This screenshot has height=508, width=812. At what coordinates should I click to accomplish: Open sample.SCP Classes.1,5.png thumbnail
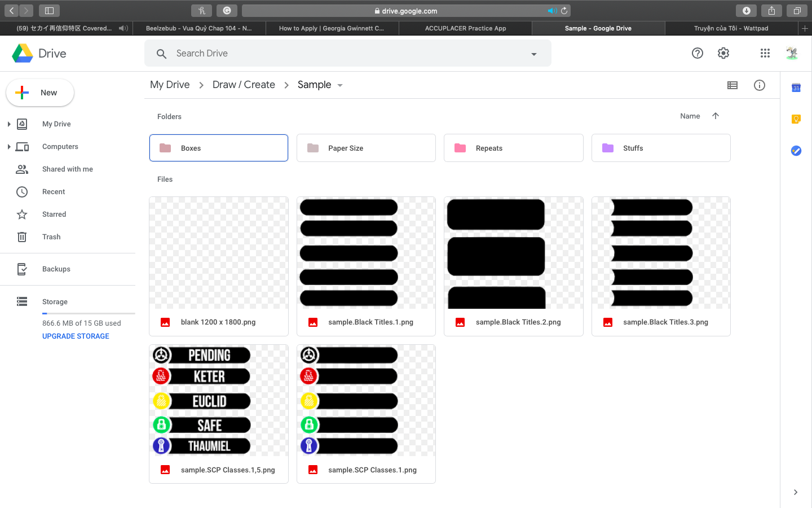click(218, 401)
